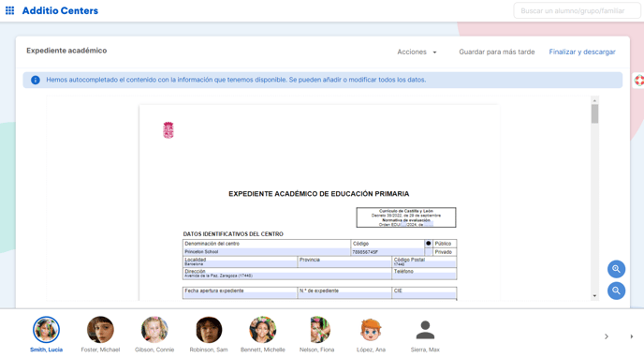Open the Additio Centers home link
Viewport: 644px width, 358px height.
click(x=60, y=10)
